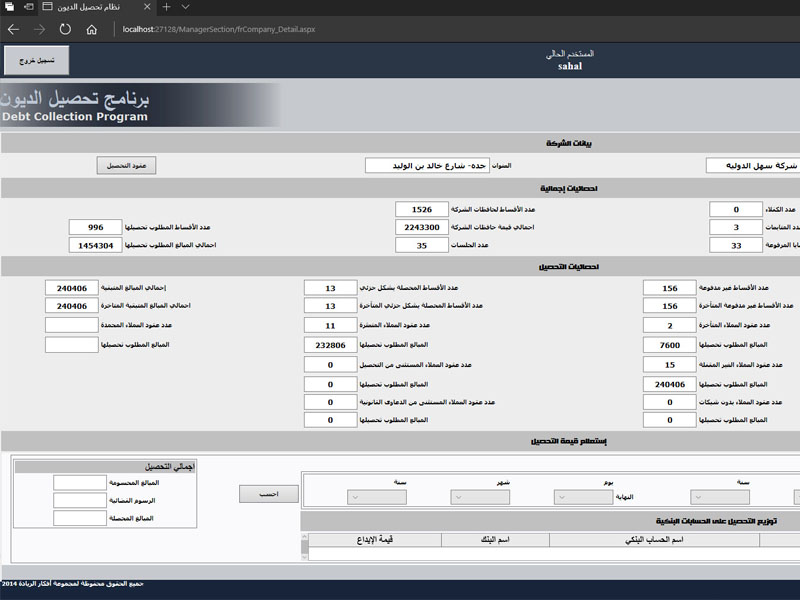
Task: Reload the page with the refresh icon
Action: [x=65, y=29]
